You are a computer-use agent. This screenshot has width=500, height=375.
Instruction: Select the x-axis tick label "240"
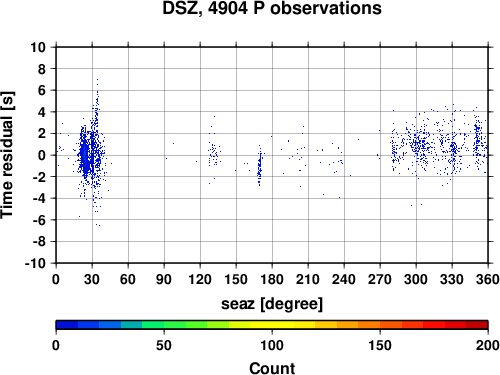coord(344,279)
